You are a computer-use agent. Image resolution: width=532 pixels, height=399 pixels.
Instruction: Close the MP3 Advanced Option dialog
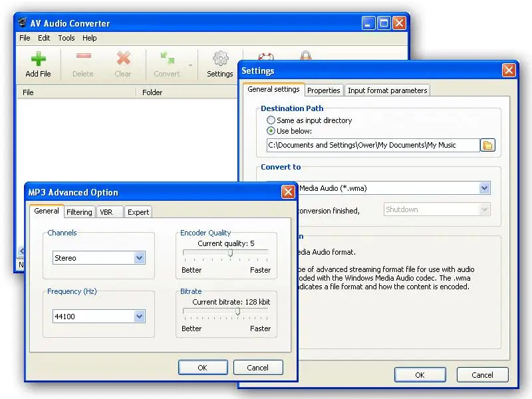(288, 192)
